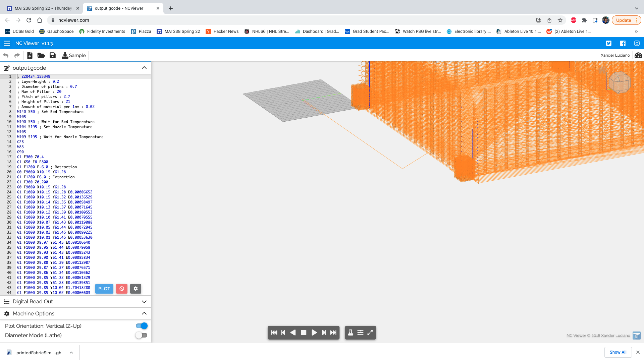This screenshot has width=644, height=362.
Task: Click the 3D view orientation cube
Action: 619,82
